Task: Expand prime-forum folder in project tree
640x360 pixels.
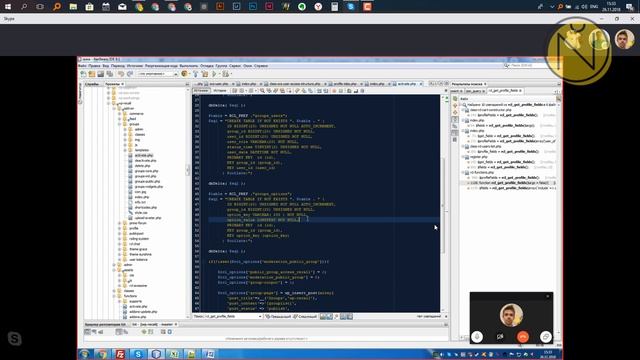Action: pos(120,223)
